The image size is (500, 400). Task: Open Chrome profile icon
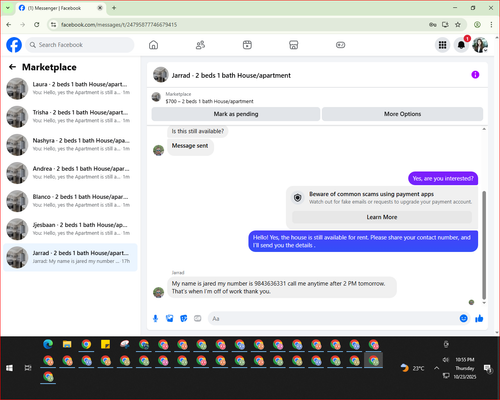(x=477, y=25)
